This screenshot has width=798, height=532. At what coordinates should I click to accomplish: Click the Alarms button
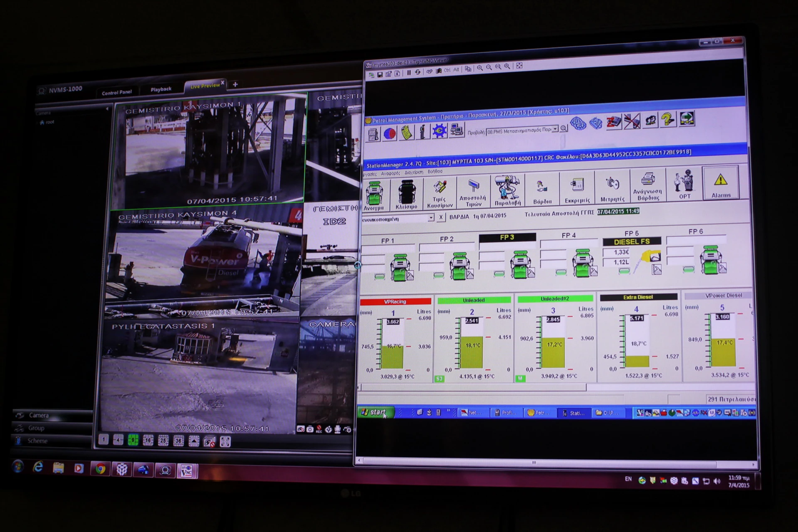720,184
